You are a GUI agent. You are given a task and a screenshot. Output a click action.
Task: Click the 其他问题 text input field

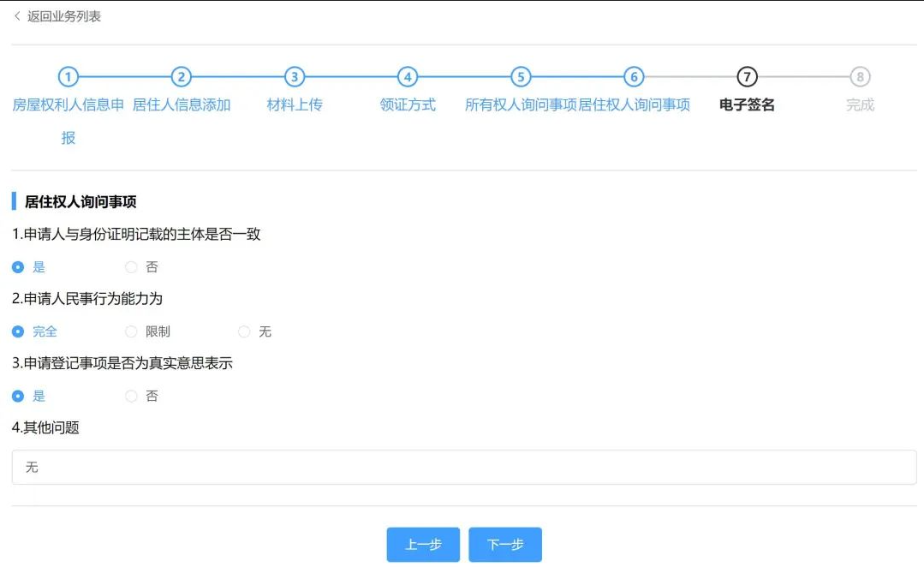463,468
